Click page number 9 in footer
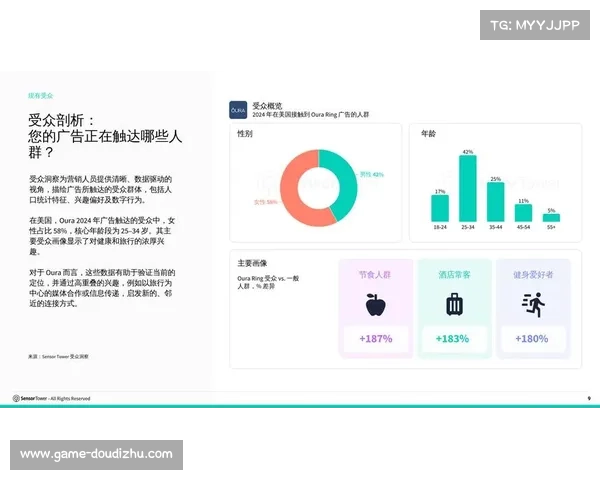The image size is (600, 480). [x=589, y=398]
